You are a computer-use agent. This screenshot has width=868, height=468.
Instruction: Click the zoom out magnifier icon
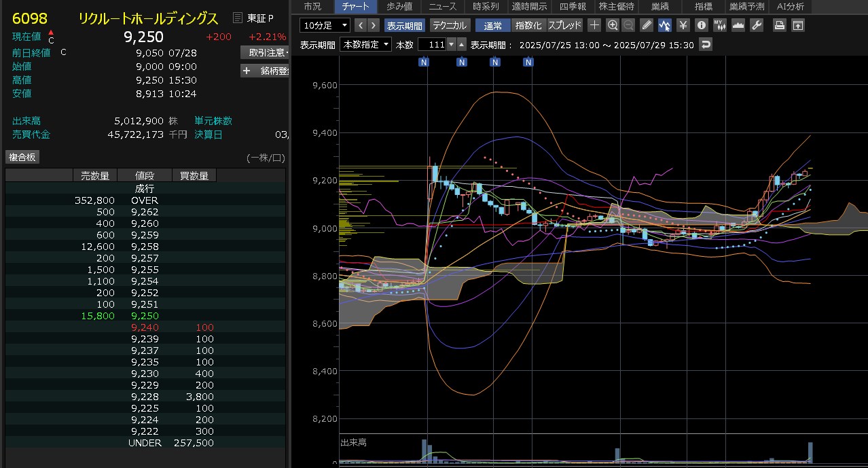click(628, 25)
